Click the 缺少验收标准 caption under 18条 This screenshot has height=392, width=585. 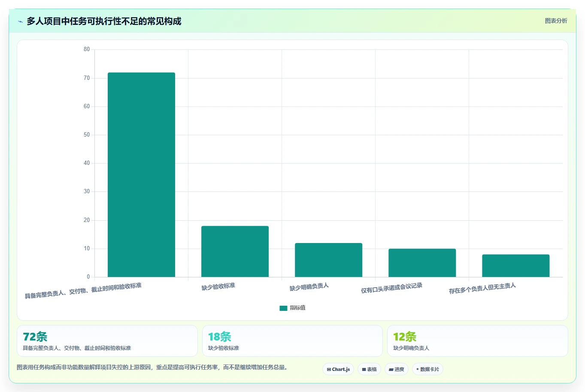click(224, 348)
